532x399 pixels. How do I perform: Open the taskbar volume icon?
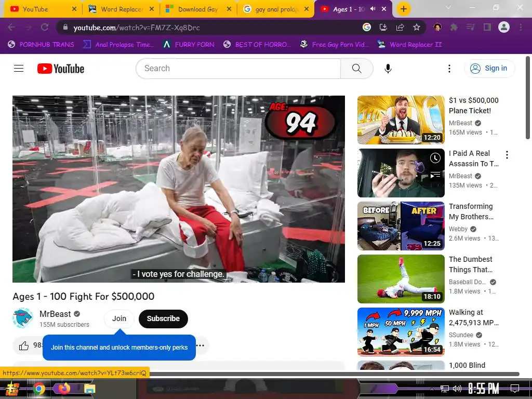(457, 389)
